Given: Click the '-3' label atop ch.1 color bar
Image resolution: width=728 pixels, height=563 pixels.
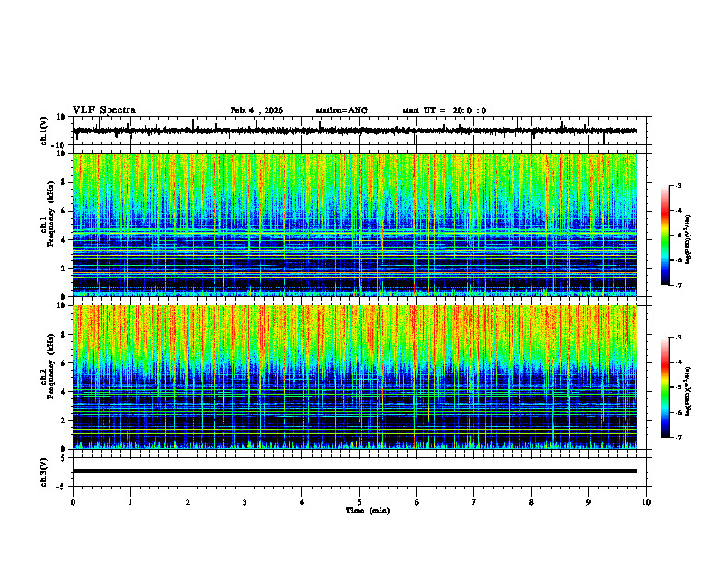Looking at the screenshot, I should point(678,186).
